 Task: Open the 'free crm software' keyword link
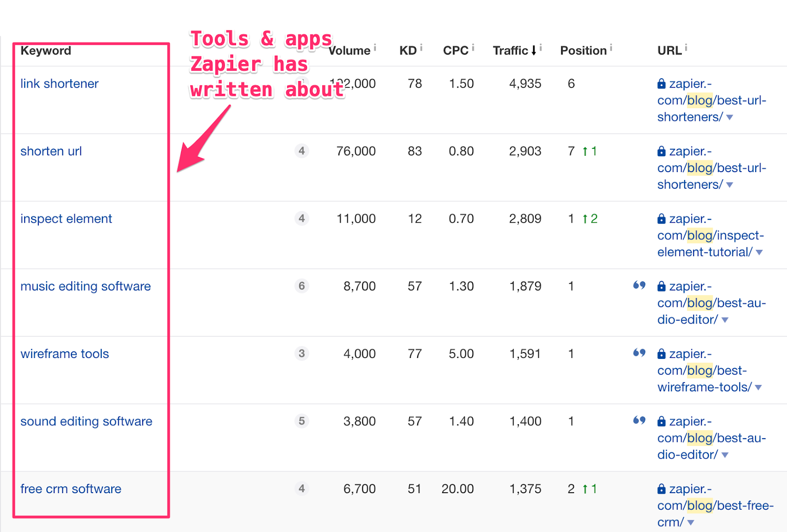[x=71, y=489]
